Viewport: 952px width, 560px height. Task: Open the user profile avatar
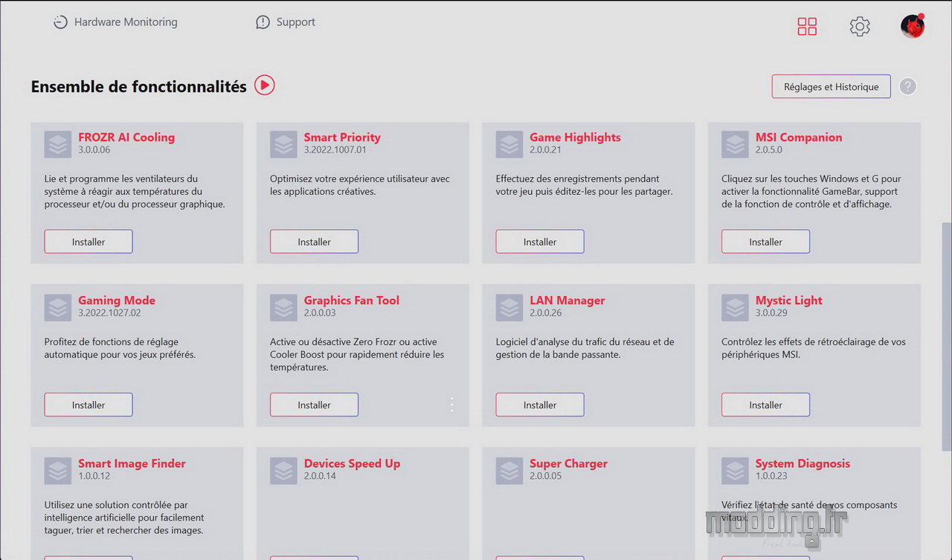click(913, 26)
